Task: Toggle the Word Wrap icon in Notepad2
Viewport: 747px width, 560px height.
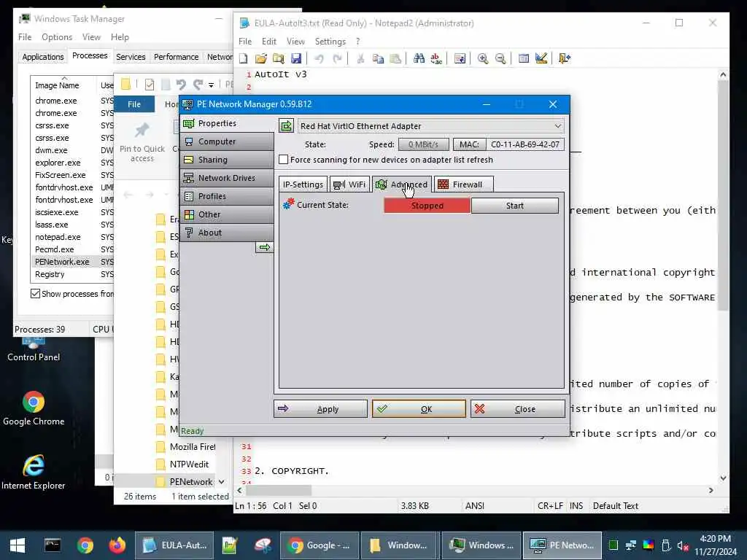Action: coord(460,58)
